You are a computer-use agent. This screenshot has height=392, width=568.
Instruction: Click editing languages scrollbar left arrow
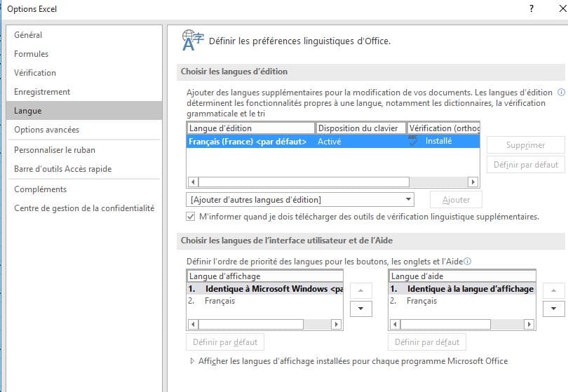point(193,182)
